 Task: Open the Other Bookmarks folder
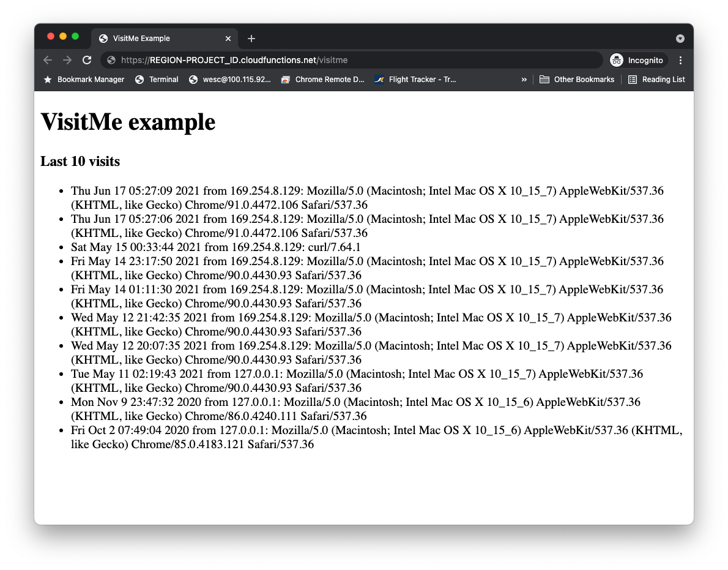577,80
